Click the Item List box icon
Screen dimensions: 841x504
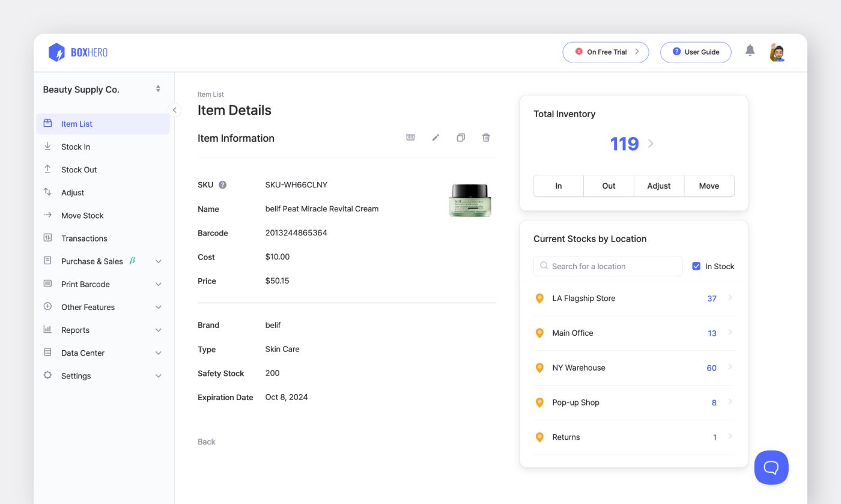point(47,124)
